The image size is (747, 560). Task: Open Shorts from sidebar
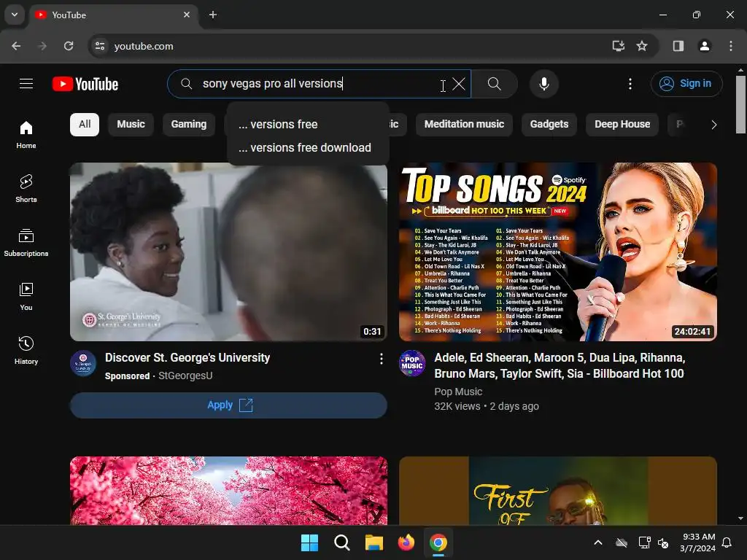[x=26, y=189]
